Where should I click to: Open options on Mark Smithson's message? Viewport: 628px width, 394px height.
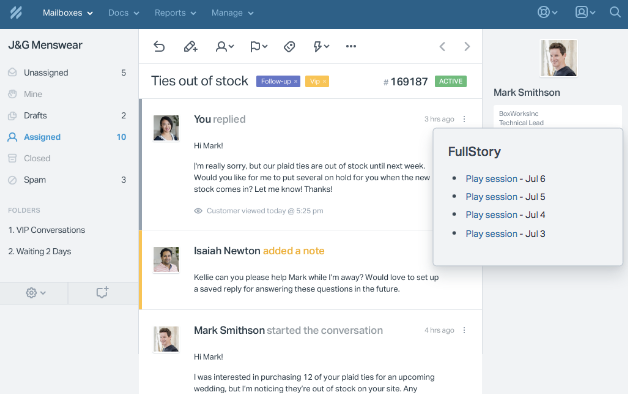[x=464, y=330]
